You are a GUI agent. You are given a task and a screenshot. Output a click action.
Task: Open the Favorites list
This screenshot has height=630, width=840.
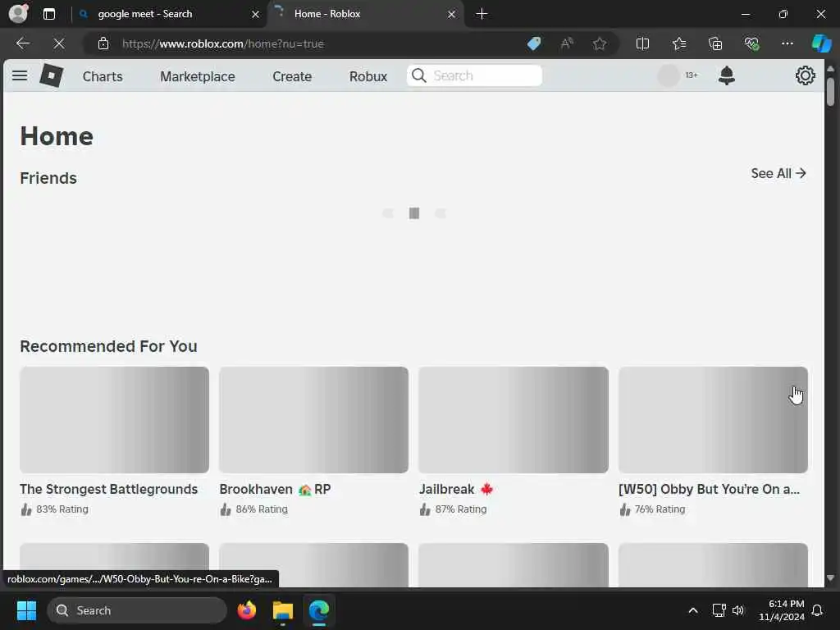pyautogui.click(x=678, y=43)
